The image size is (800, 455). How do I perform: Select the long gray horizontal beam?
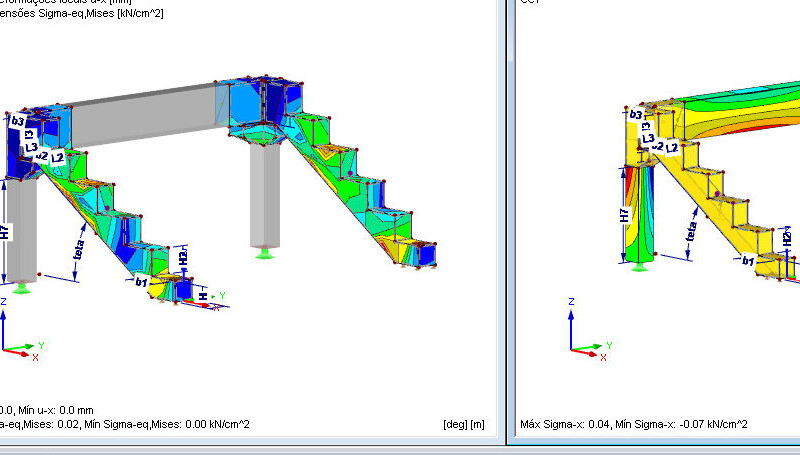(x=143, y=115)
